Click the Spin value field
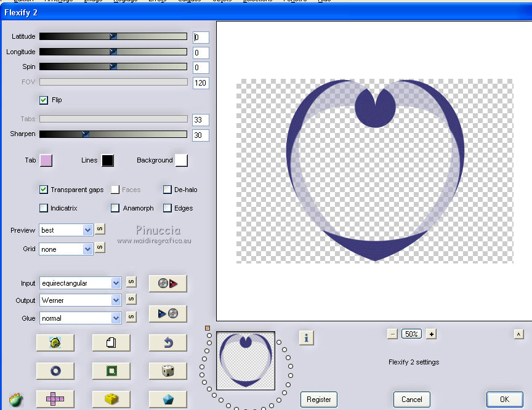 (x=201, y=68)
